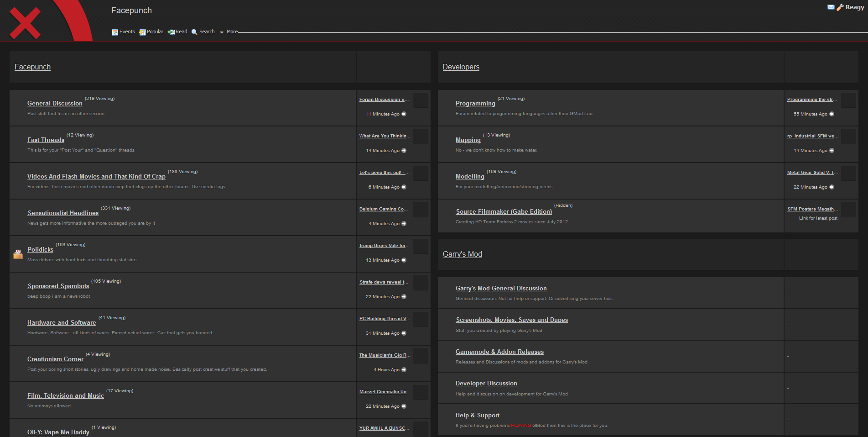Click the Read threads arrow icon
The width and height of the screenshot is (868, 437).
click(x=171, y=32)
